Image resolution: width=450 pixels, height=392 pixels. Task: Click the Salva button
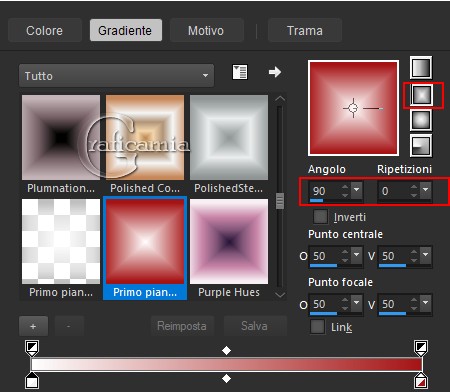click(254, 326)
